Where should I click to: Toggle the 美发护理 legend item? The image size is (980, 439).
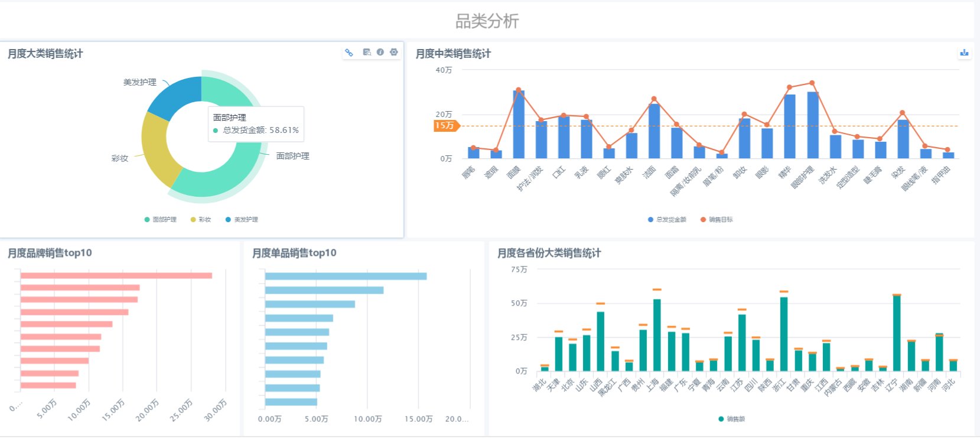(x=242, y=220)
